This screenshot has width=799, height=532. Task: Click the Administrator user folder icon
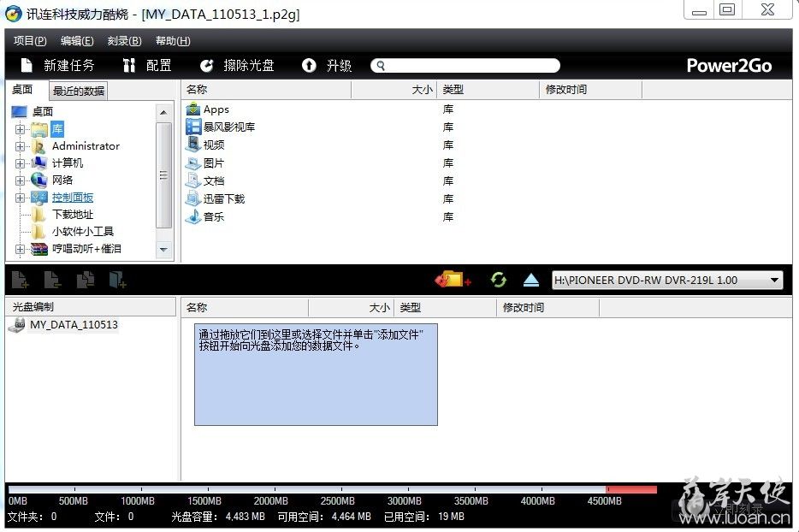pyautogui.click(x=38, y=146)
